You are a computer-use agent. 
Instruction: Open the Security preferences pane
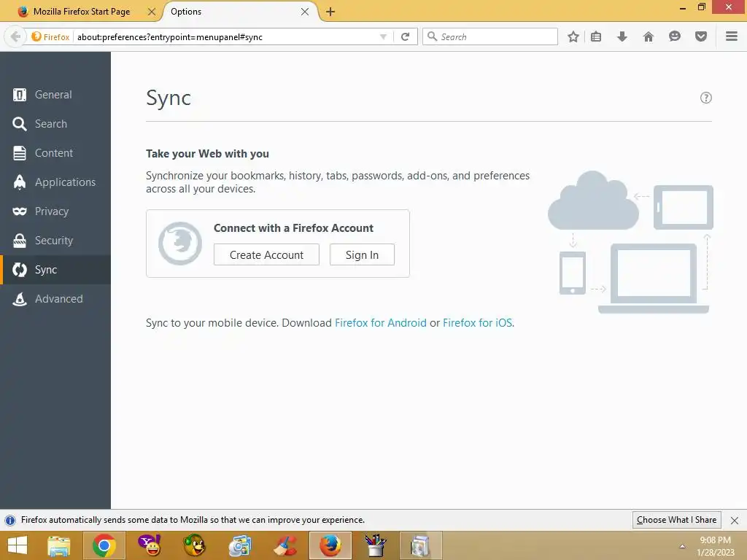click(55, 241)
